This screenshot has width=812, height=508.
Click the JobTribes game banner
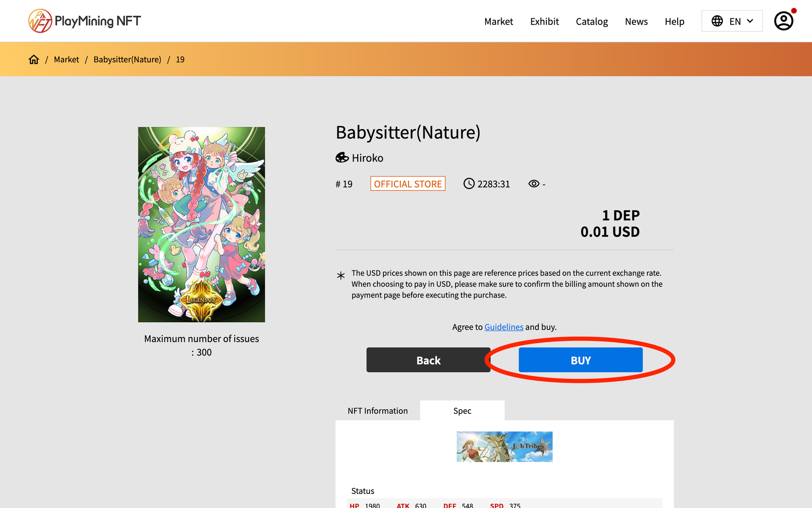(504, 446)
